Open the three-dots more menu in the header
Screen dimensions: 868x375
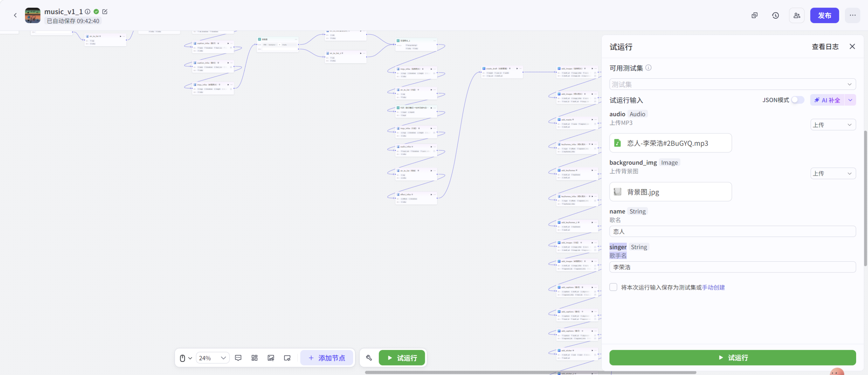point(852,15)
